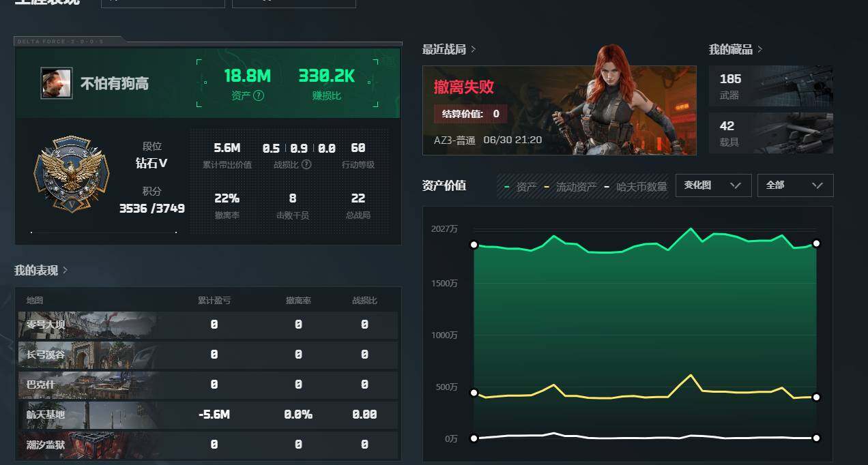Image resolution: width=868 pixels, height=465 pixels.
Task: Click the white line's right endpoint marker
Action: tap(816, 438)
